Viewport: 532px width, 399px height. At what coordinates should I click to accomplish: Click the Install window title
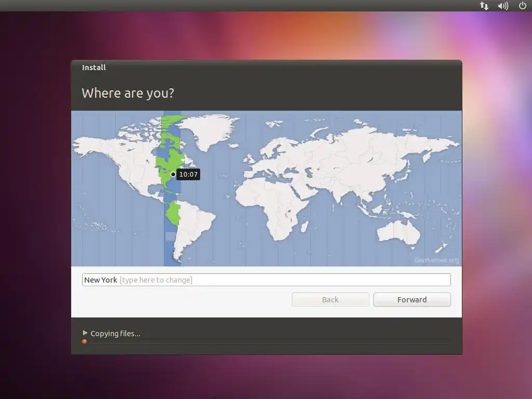tap(94, 68)
